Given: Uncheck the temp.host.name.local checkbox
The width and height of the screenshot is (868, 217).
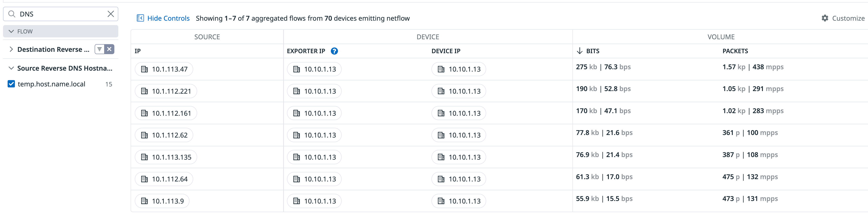Looking at the screenshot, I should pyautogui.click(x=11, y=84).
